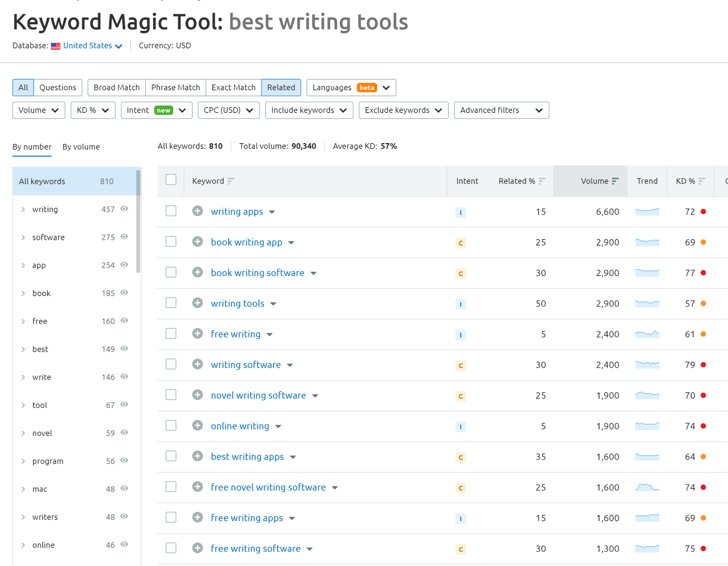This screenshot has width=728, height=566.
Task: Add 'online writing' with plus icon
Action: (197, 426)
